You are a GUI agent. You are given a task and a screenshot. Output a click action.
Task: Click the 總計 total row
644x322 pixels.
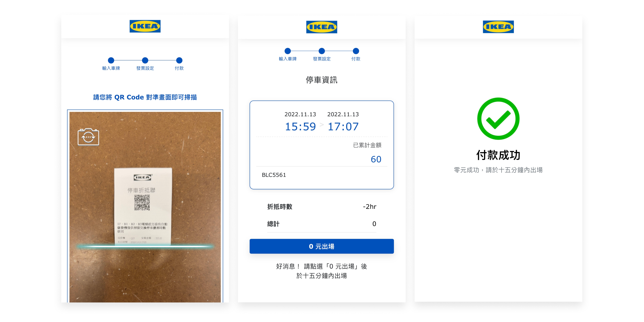coord(322,224)
